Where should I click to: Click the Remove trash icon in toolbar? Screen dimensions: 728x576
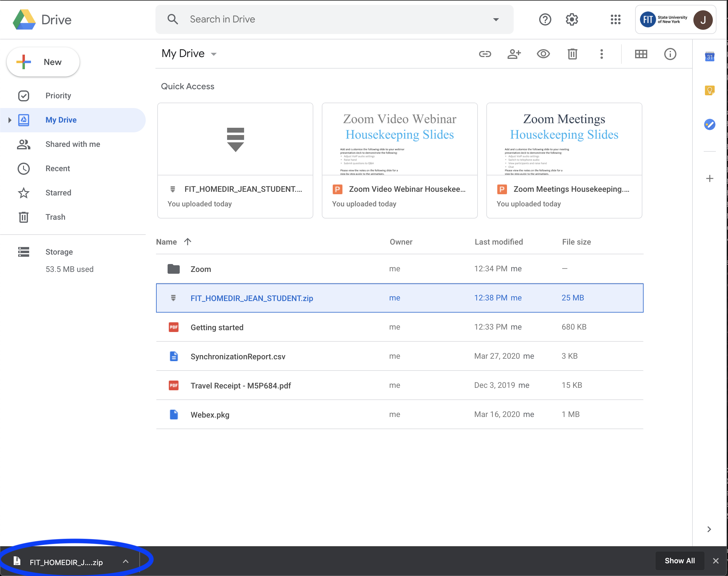(573, 54)
